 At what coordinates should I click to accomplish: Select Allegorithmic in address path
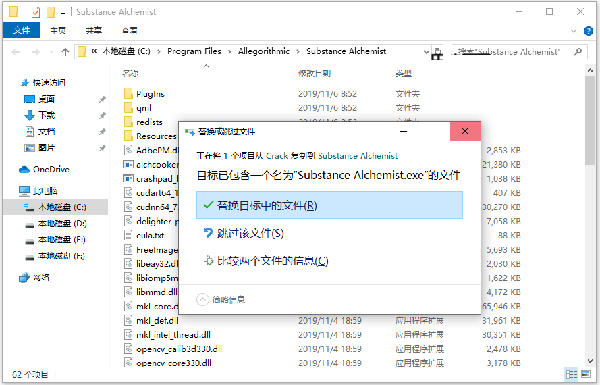click(x=264, y=51)
